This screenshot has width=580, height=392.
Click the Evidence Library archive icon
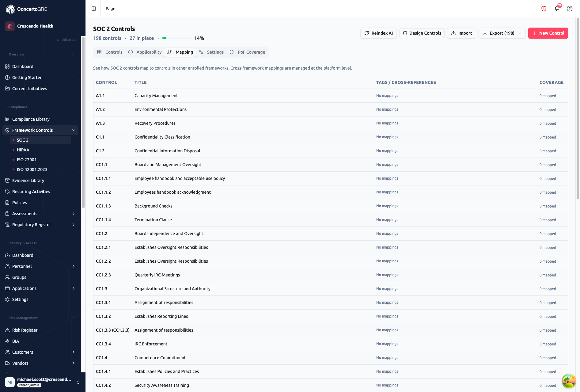7,181
